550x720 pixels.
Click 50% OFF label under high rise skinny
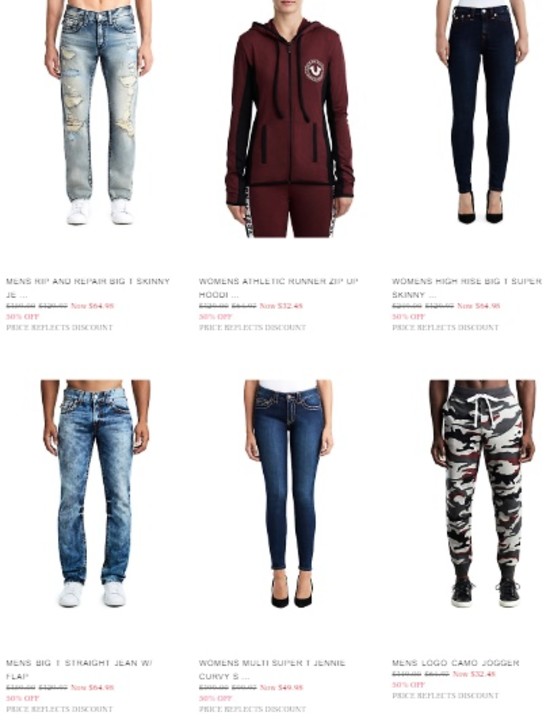pyautogui.click(x=408, y=317)
